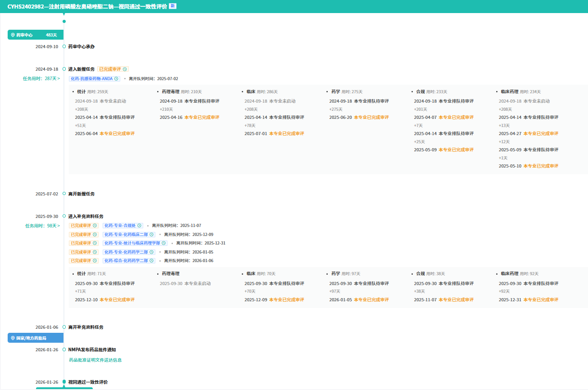Expand the 任务用时: 98天 details
588x390 pixels.
tap(43, 226)
